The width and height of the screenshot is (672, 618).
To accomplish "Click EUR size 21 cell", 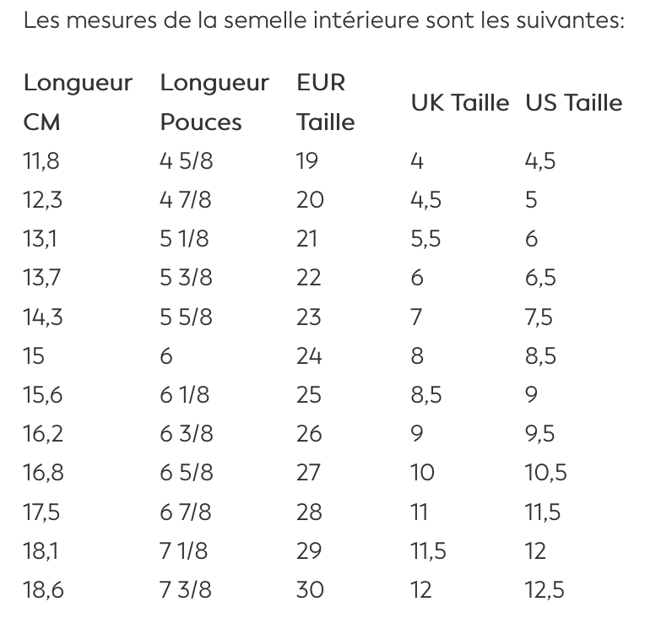I will 307,239.
